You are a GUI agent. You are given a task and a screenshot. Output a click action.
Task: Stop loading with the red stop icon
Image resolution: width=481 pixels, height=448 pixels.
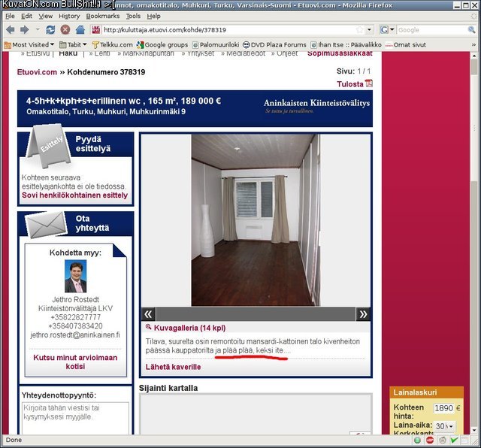65,30
